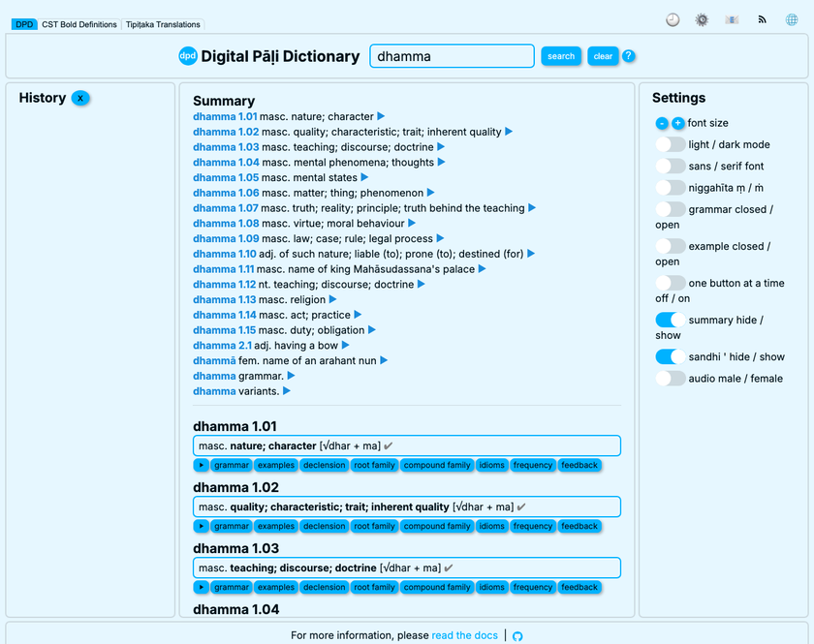
Task: Toggle example closed / open
Action: [x=671, y=246]
